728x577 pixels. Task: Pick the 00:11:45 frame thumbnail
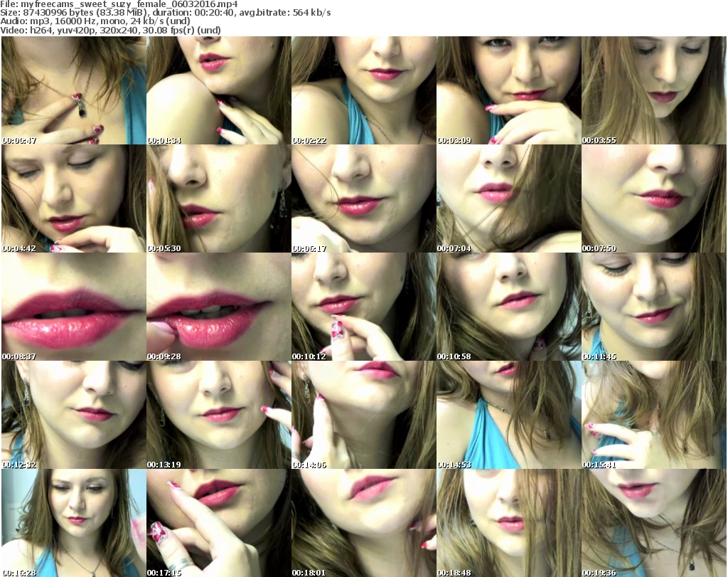pyautogui.click(x=654, y=307)
